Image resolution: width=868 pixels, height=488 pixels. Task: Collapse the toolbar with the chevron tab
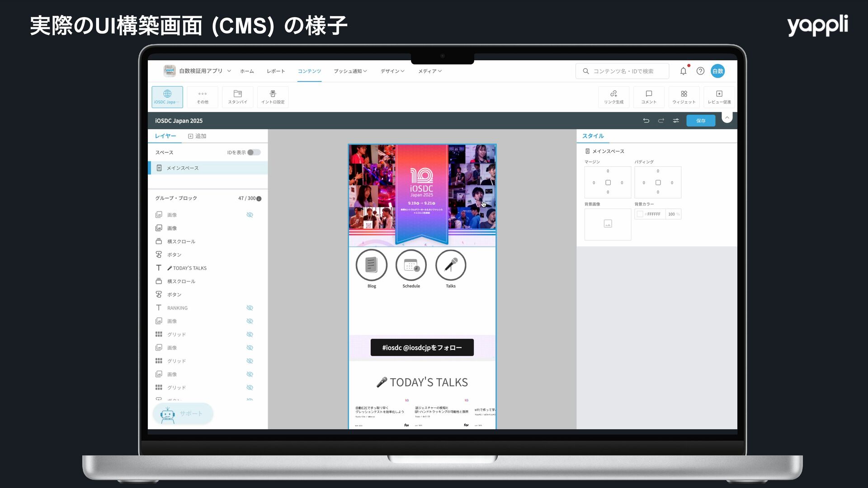(x=727, y=117)
